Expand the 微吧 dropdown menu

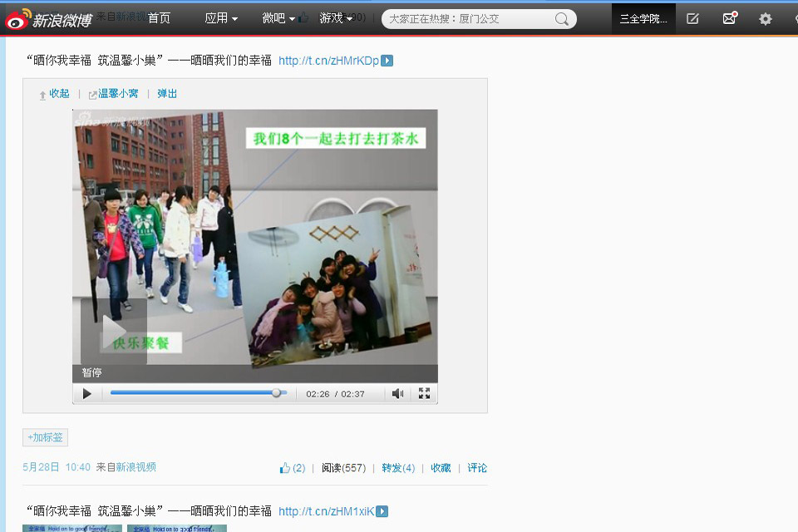(x=278, y=18)
